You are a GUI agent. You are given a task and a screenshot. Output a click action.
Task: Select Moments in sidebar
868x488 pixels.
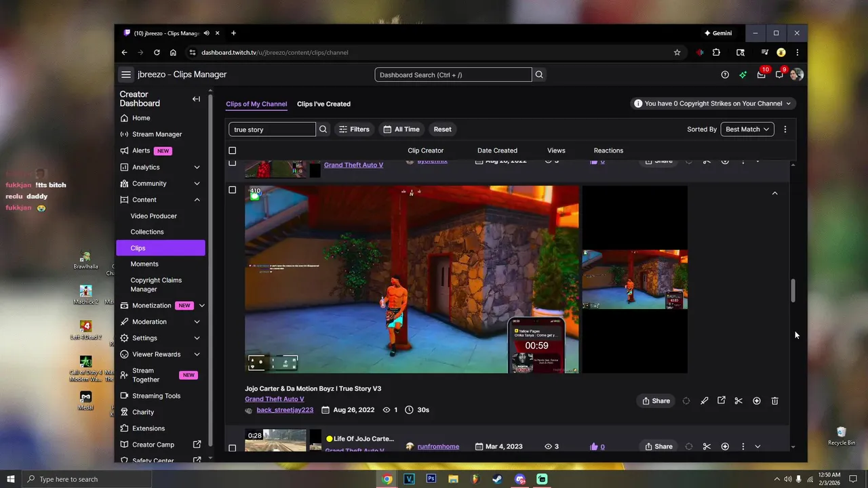(x=144, y=264)
